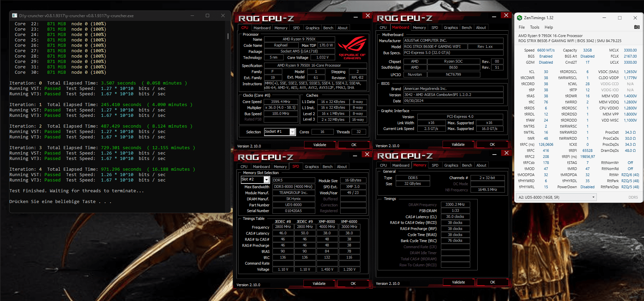Click the DRAM Frequency value 3300.2 MHz
The height and width of the screenshot is (301, 644).
point(455,204)
